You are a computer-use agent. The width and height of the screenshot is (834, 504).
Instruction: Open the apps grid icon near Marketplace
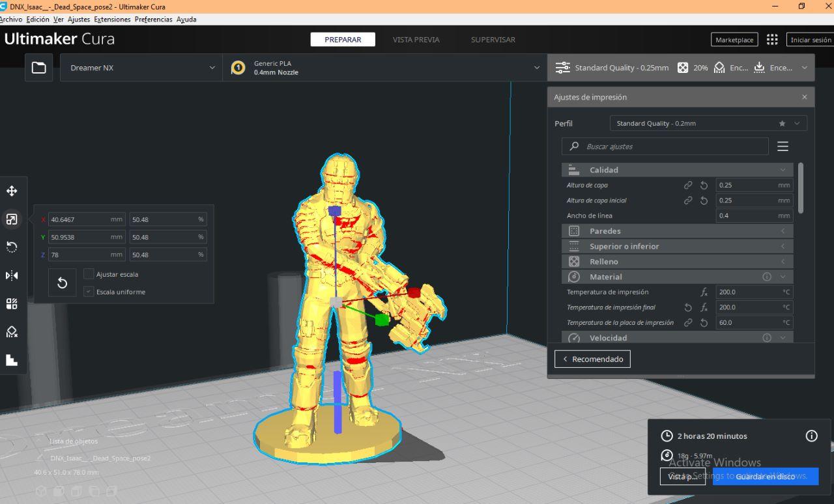click(x=772, y=40)
